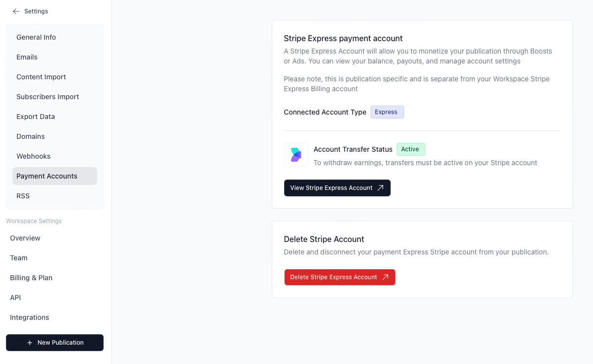Go to Emails settings
The image size is (593, 364).
click(x=27, y=57)
